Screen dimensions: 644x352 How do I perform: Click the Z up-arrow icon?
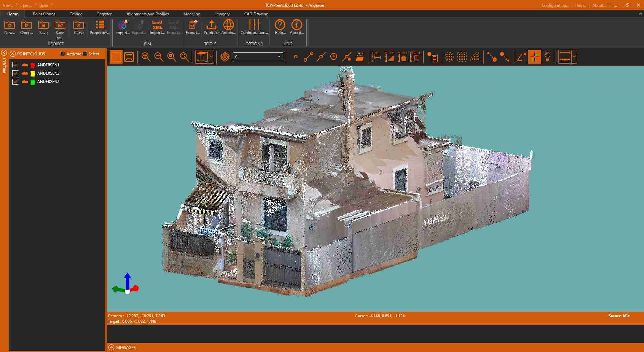point(521,57)
